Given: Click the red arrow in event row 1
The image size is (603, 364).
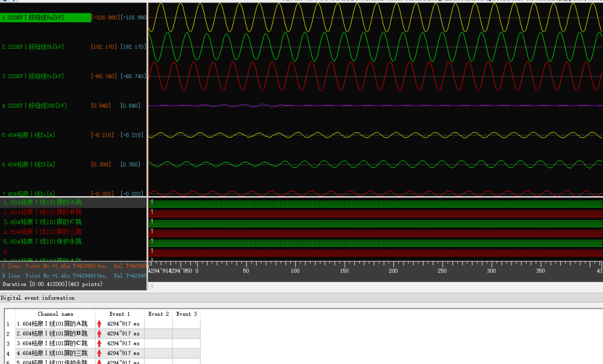Looking at the screenshot, I should 99,324.
